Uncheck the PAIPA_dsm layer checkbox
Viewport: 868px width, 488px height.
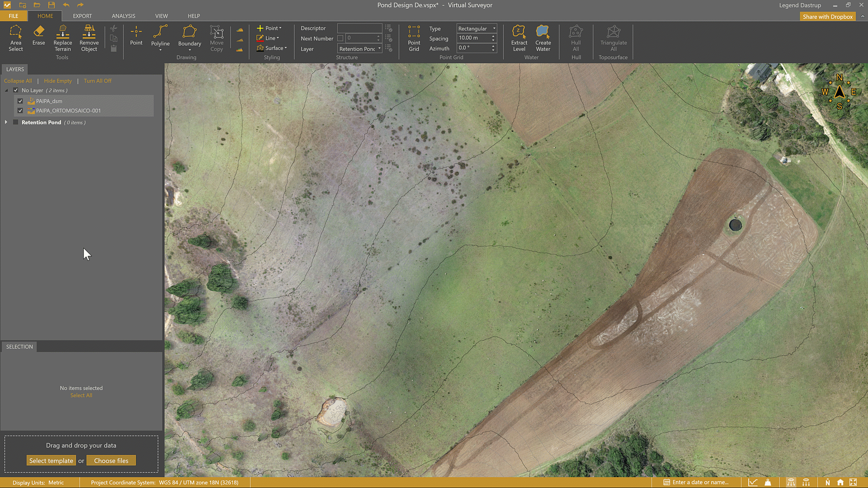20,101
